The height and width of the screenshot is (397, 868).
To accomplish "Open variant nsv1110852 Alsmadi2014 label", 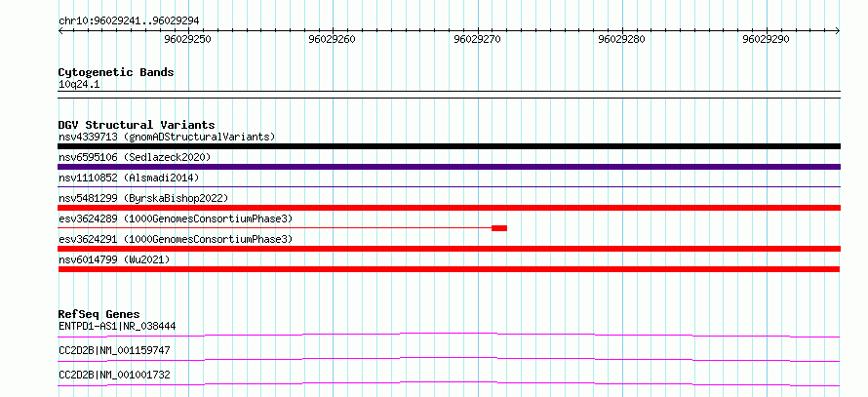I will point(129,178).
